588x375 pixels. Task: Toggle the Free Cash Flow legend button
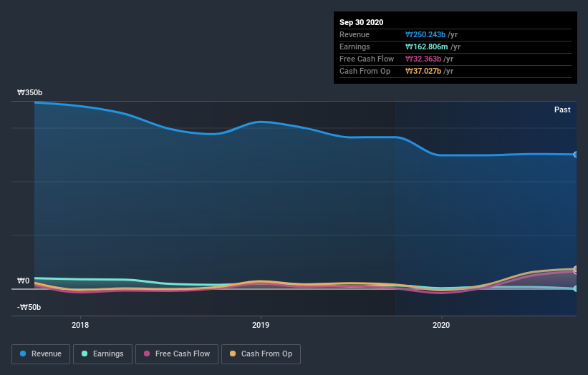[x=177, y=354]
